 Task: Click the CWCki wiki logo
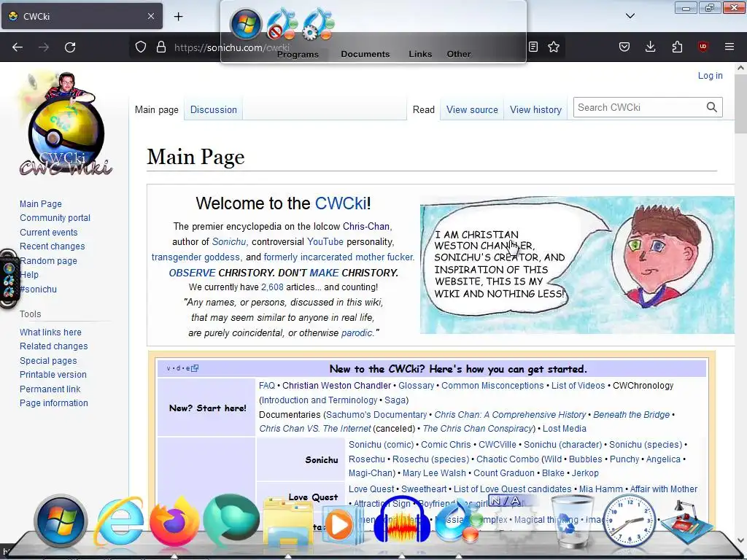tap(64, 124)
